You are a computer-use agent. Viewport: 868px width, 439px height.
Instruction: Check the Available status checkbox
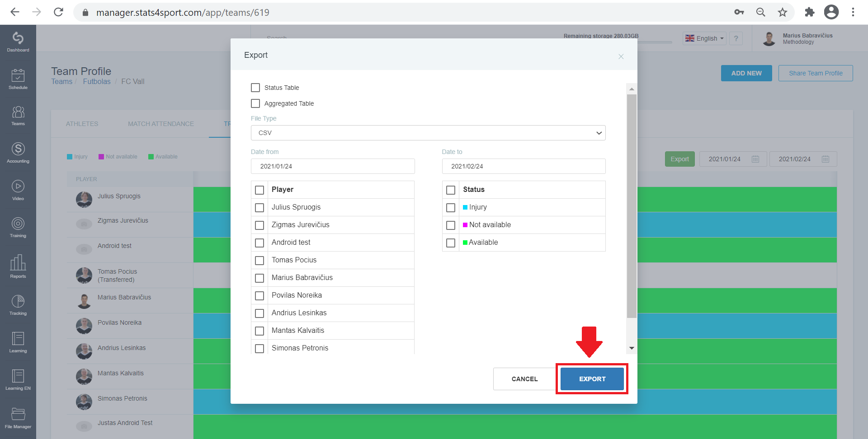451,243
